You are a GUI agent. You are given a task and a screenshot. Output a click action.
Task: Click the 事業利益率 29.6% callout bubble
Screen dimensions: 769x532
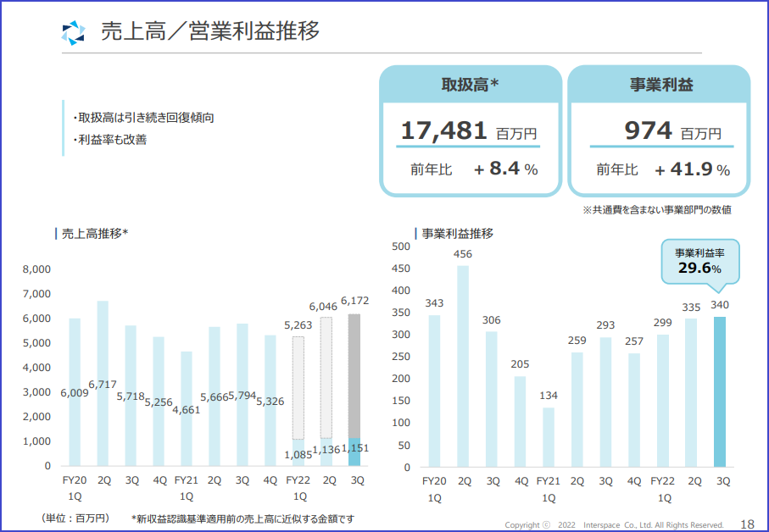(699, 261)
